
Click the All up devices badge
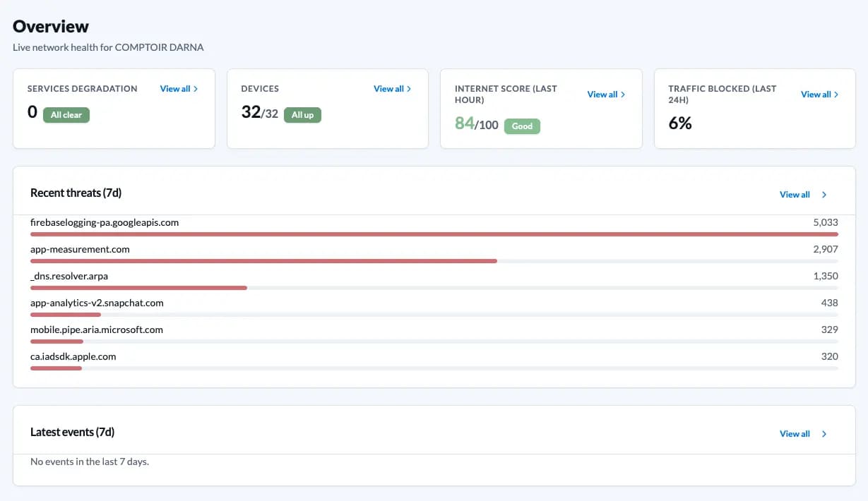point(302,115)
